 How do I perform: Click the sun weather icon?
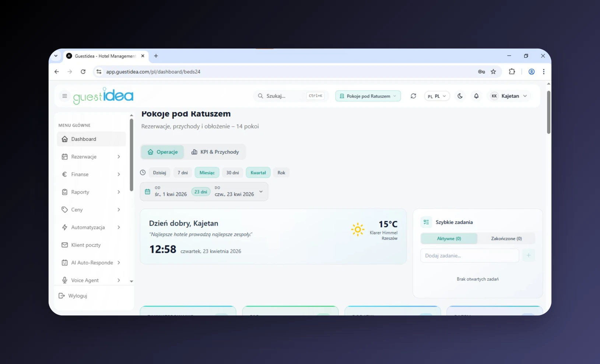point(357,229)
